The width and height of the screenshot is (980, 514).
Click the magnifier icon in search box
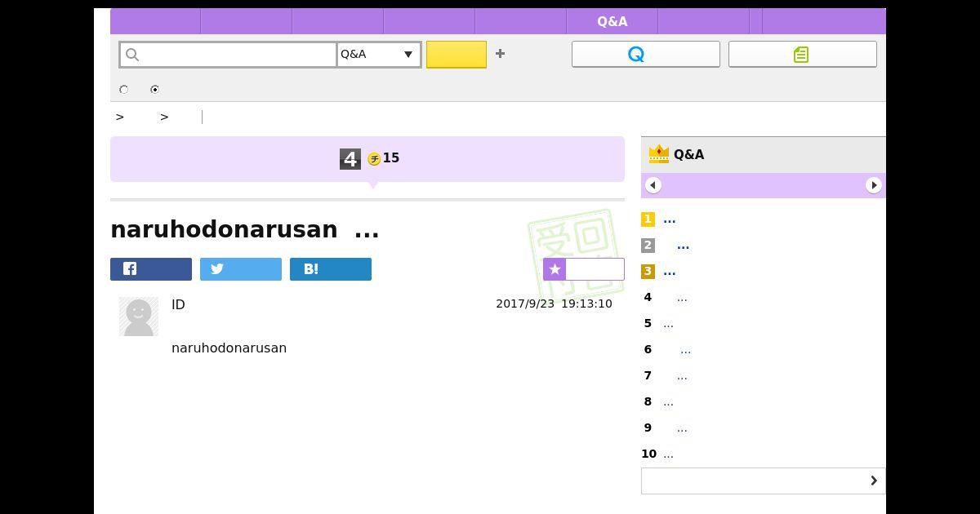point(132,55)
